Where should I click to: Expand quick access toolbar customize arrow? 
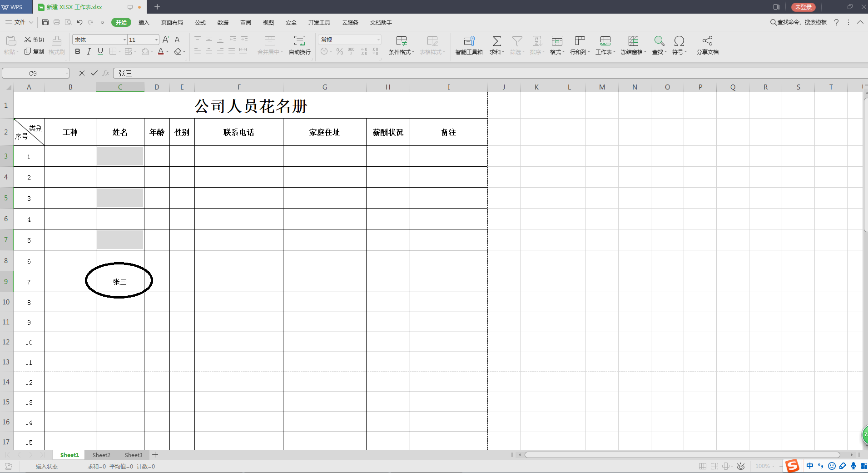[102, 22]
